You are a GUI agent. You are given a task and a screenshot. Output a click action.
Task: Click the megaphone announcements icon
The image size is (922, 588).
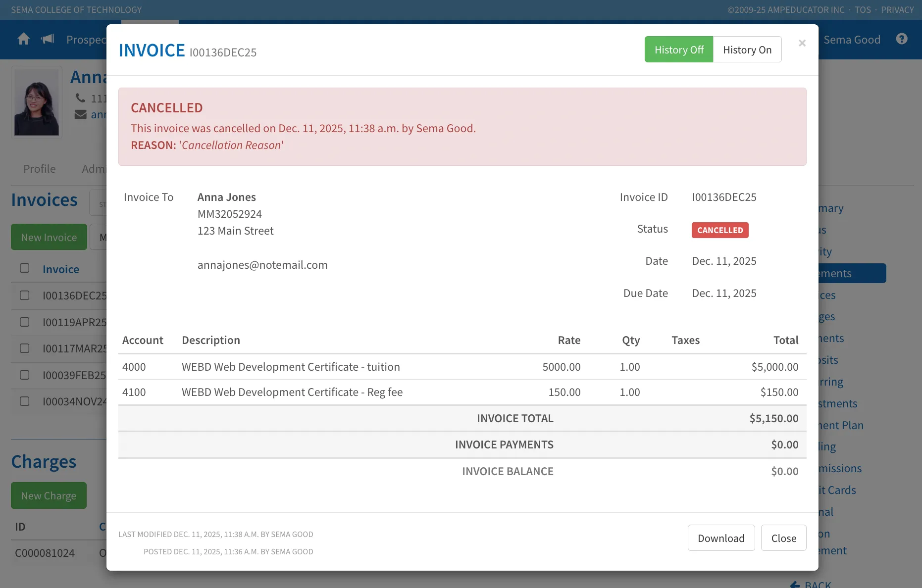click(x=48, y=39)
